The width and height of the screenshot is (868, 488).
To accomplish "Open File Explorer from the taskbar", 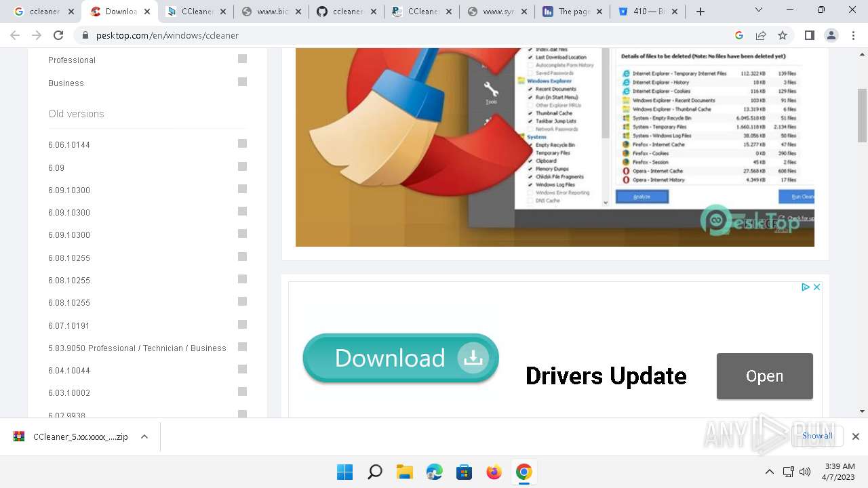I will point(405,472).
